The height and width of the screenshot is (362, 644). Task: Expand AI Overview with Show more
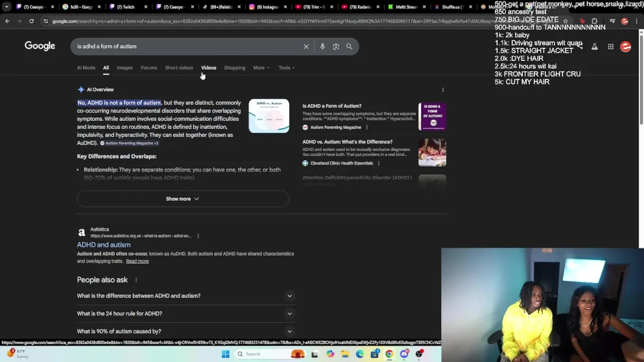click(183, 199)
